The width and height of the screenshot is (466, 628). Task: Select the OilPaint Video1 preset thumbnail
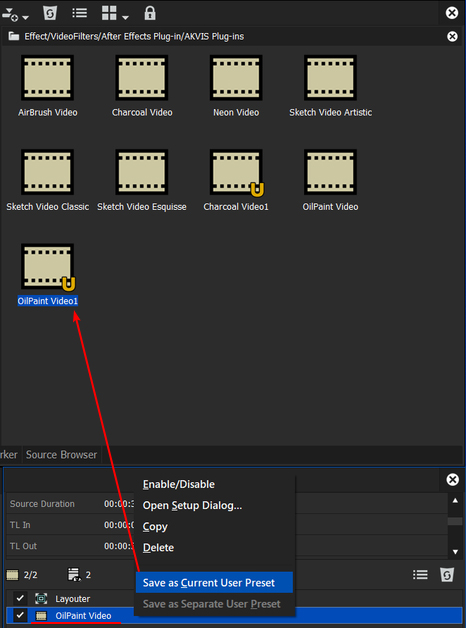[47, 267]
